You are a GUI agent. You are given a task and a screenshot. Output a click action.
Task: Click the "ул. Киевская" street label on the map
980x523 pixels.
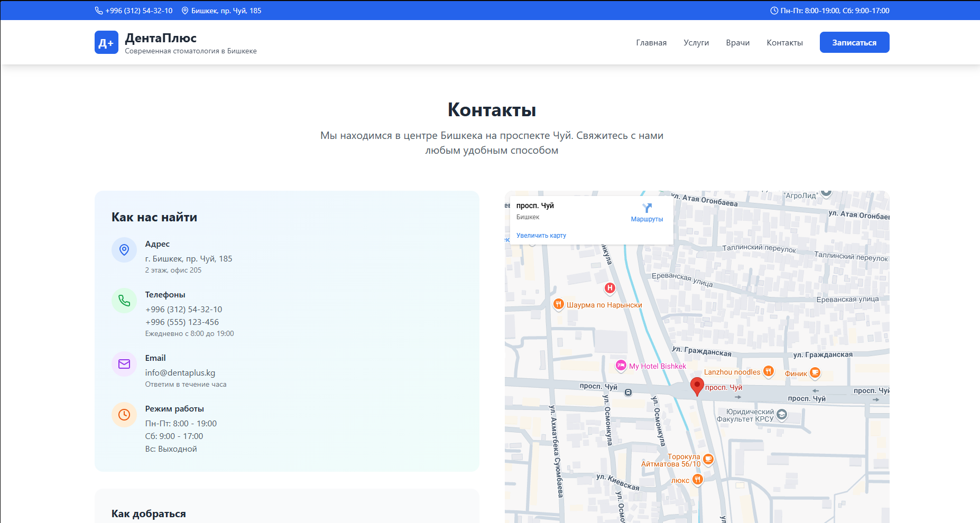pos(618,482)
